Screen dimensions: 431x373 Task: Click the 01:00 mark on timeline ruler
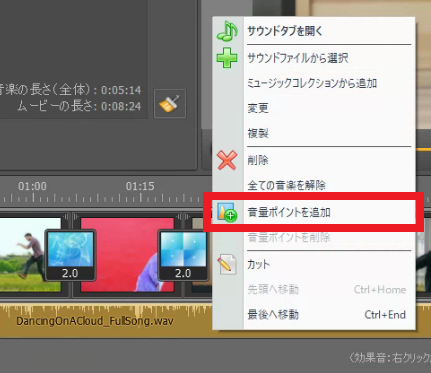(x=32, y=186)
